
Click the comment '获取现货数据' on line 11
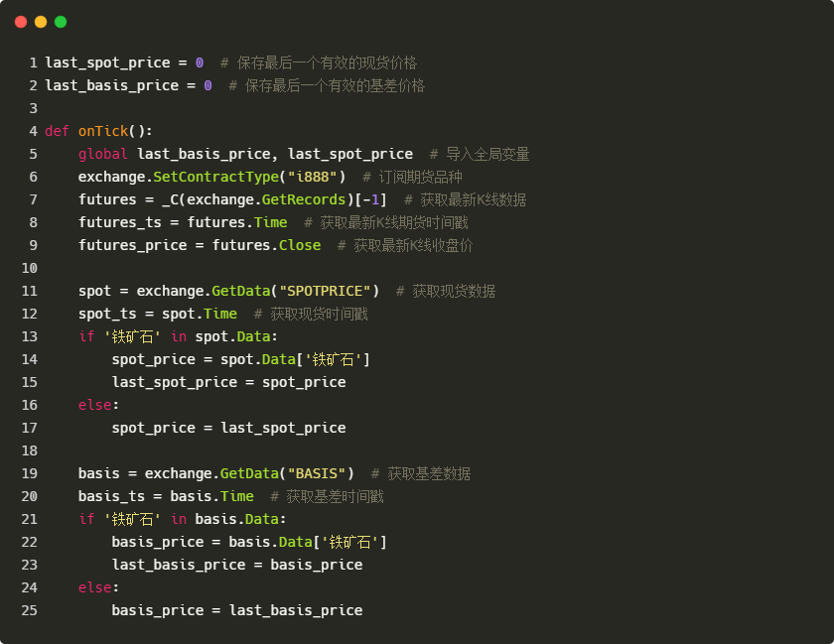454,291
